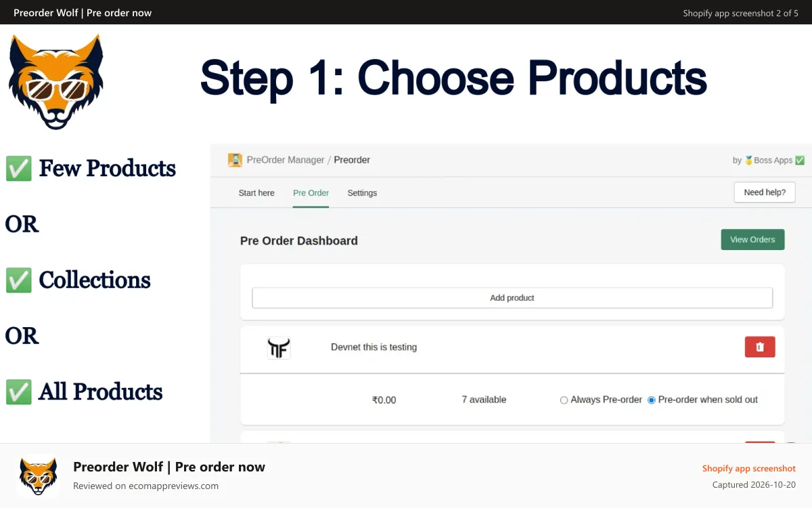Click the Add product button
Viewport: 812px width, 508px height.
(x=512, y=298)
